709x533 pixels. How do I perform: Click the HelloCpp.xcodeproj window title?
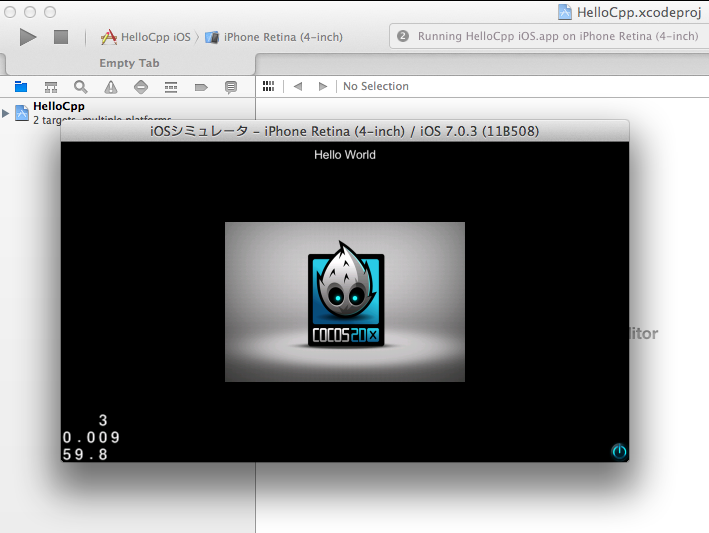click(x=639, y=12)
